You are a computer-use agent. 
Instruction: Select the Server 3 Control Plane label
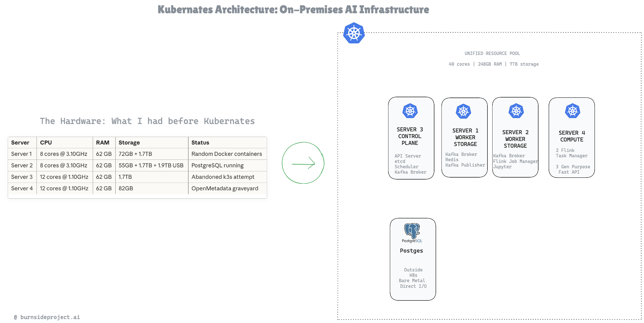410,136
